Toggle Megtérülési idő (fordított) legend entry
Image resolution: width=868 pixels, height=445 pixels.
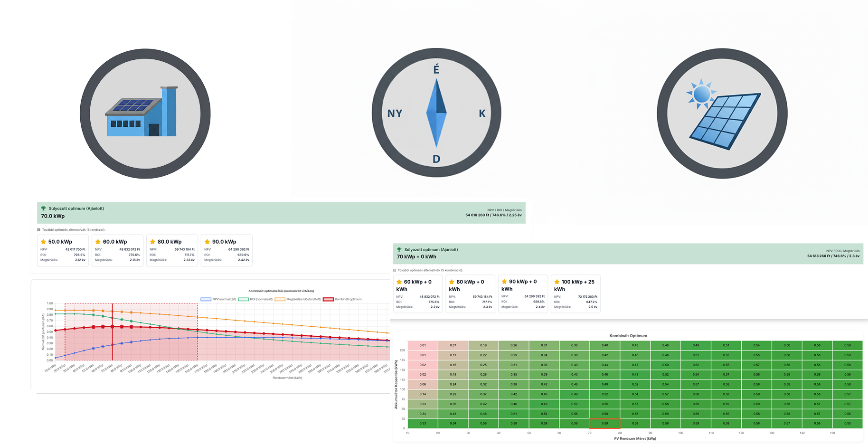coord(298,299)
